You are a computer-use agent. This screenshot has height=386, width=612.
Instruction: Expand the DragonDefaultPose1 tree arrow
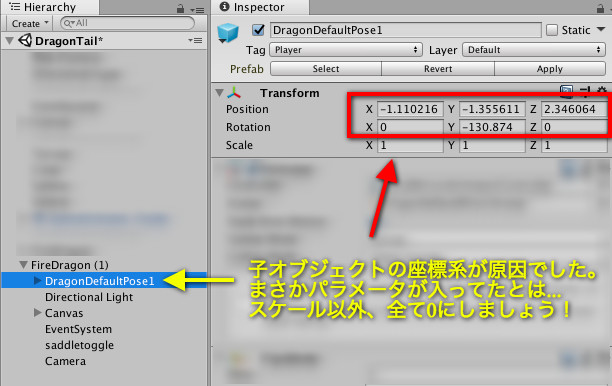pyautogui.click(x=37, y=281)
